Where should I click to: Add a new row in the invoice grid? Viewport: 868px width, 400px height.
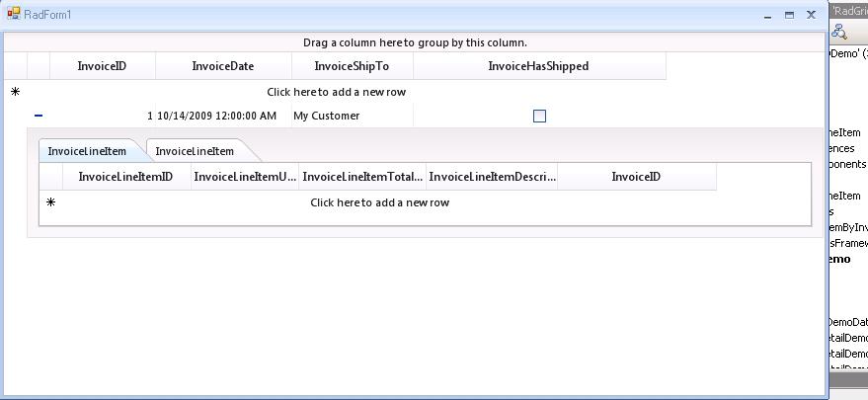tap(336, 92)
